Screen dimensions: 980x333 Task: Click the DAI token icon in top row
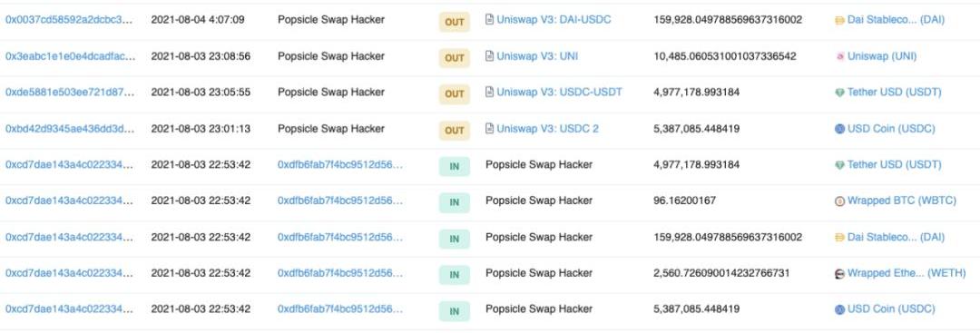pos(839,20)
